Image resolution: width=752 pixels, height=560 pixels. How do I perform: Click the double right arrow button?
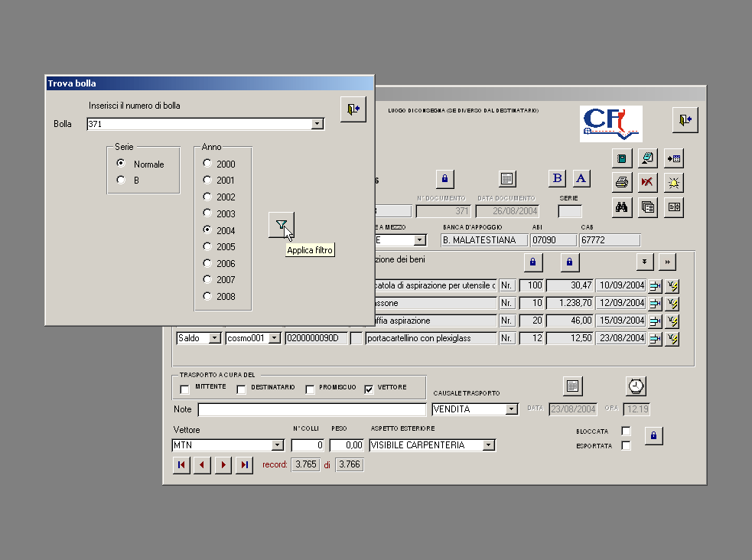pyautogui.click(x=667, y=262)
